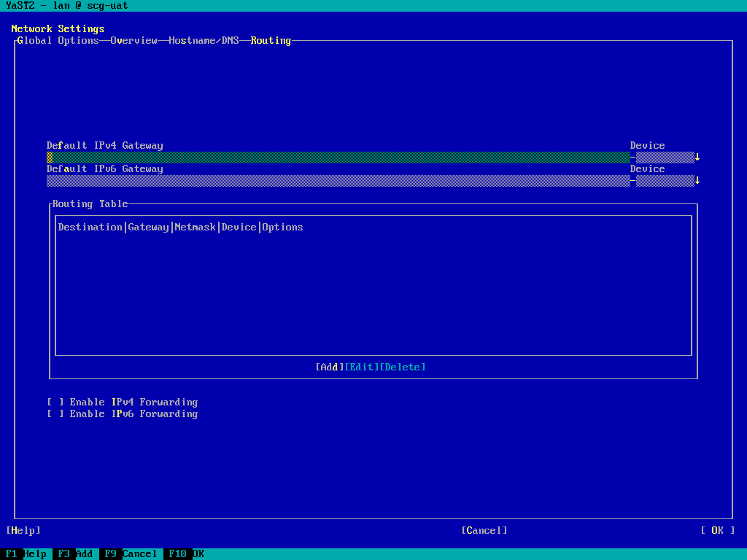Select the Routing tab

(x=271, y=41)
